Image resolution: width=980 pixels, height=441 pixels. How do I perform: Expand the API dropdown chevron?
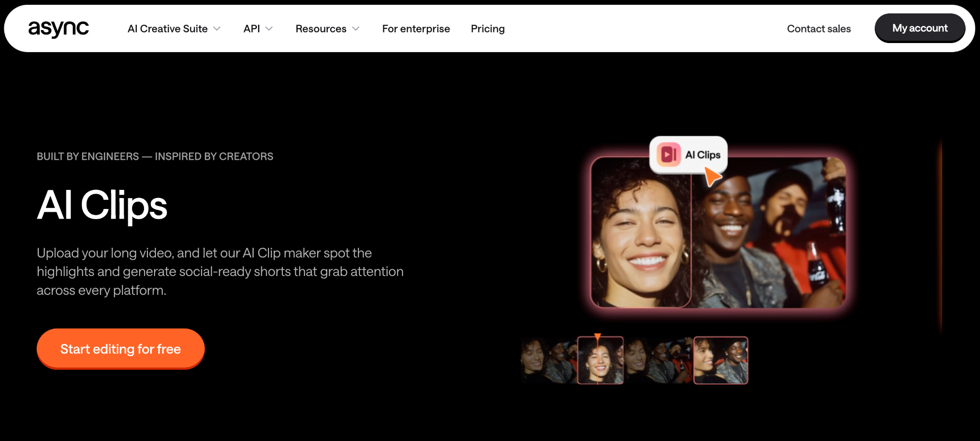click(269, 29)
